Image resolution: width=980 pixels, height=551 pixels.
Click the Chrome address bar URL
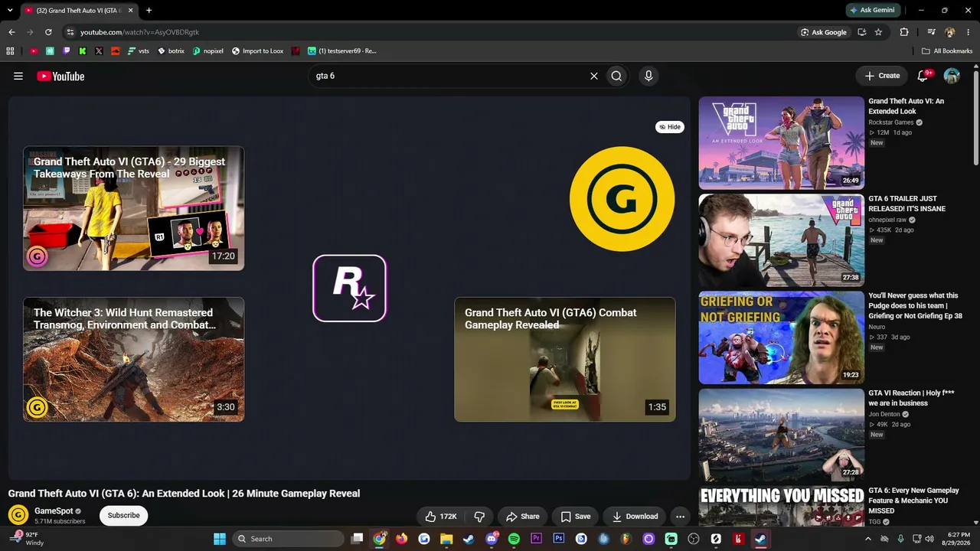[x=139, y=32]
